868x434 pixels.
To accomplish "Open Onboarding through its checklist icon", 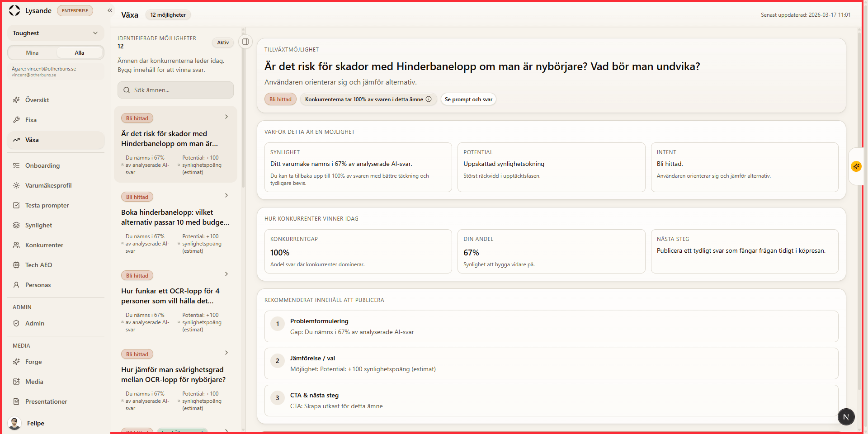I will pos(16,165).
